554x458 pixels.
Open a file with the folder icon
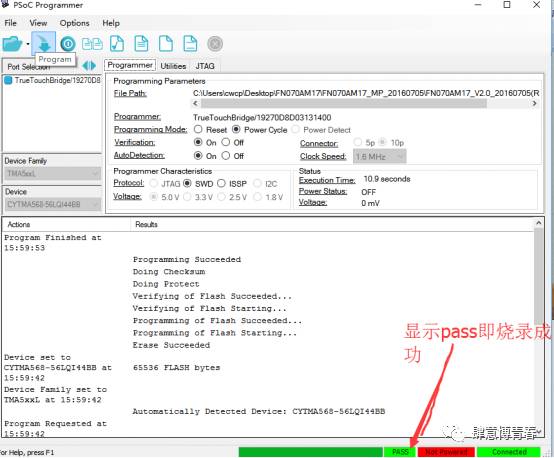pyautogui.click(x=12, y=44)
